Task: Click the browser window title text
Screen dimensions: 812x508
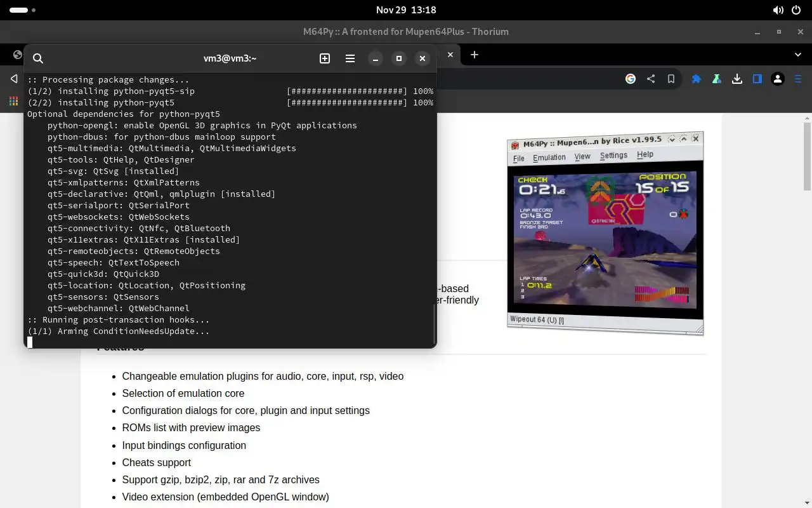Action: click(x=406, y=32)
